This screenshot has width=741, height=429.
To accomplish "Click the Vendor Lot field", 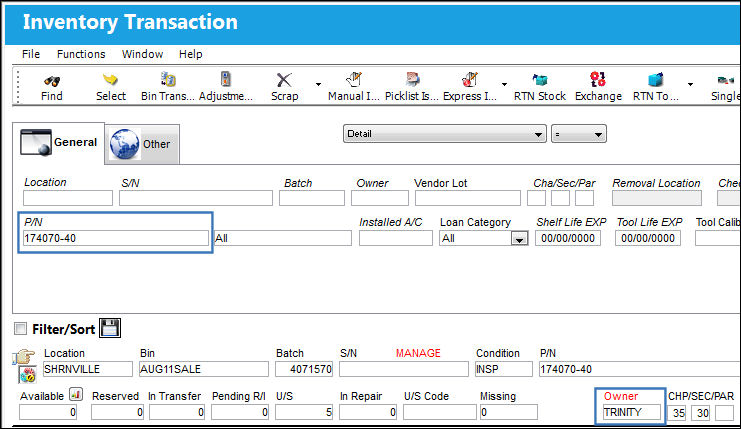I will pyautogui.click(x=468, y=198).
